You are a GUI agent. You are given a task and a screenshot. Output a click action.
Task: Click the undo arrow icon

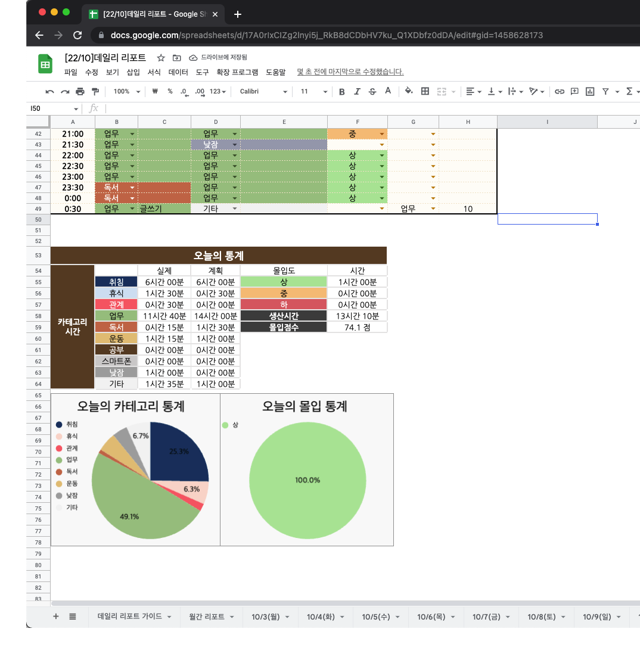(49, 91)
